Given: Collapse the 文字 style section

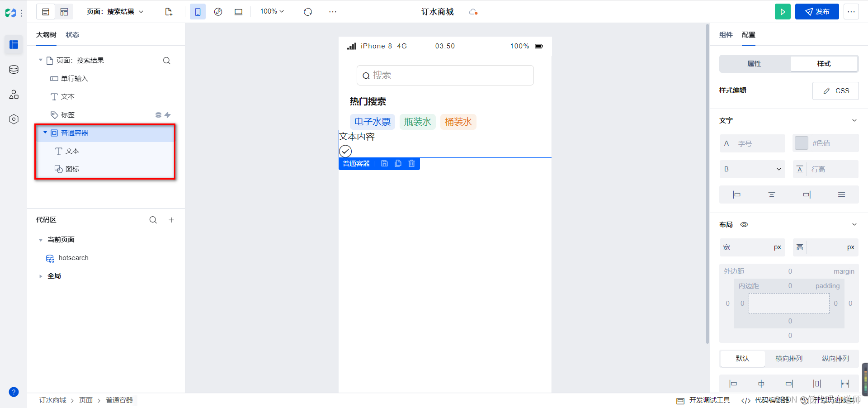Looking at the screenshot, I should (854, 120).
